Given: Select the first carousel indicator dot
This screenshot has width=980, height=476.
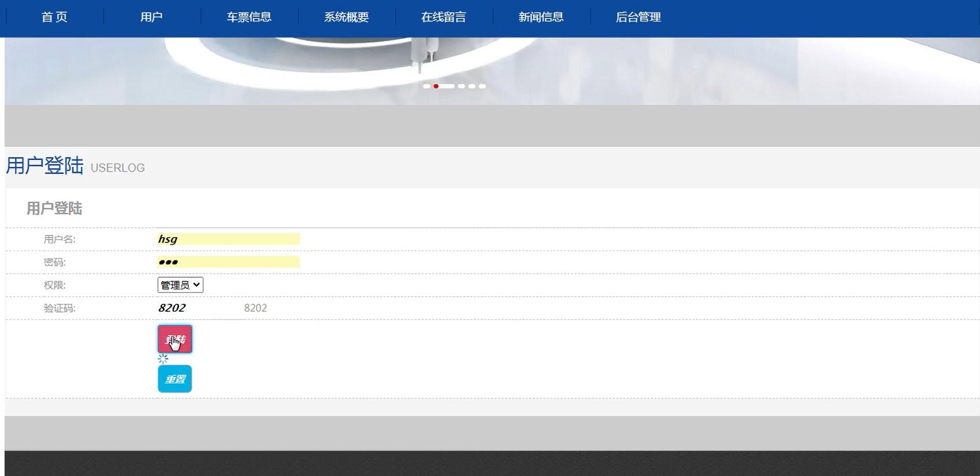Looking at the screenshot, I should click(x=427, y=86).
